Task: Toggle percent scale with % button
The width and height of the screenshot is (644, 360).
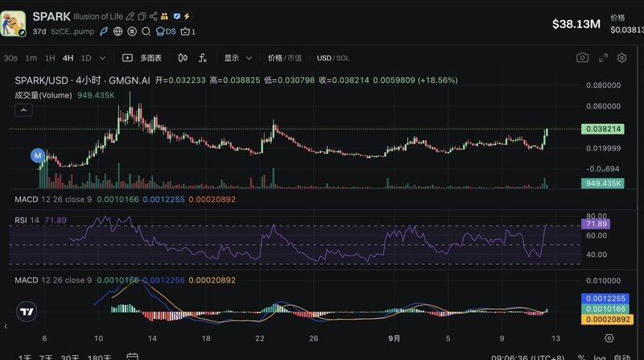Action: 581,357
